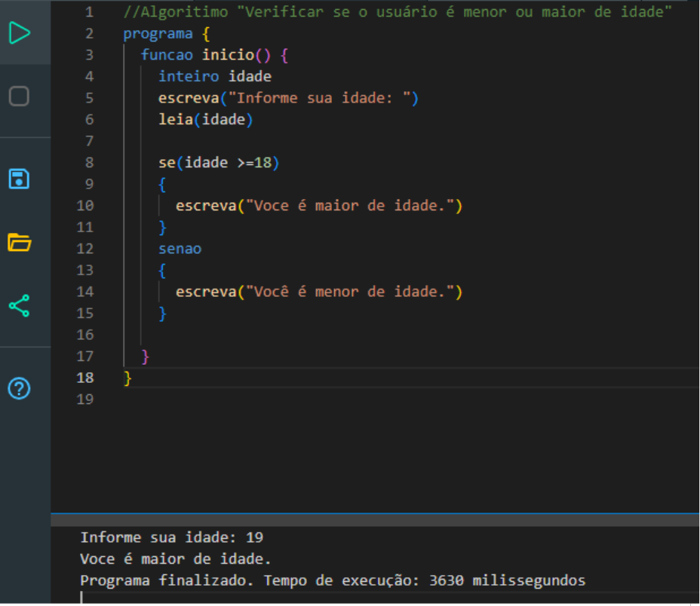Click line number 10 in the gutter
The height and width of the screenshot is (606, 700).
(x=84, y=206)
